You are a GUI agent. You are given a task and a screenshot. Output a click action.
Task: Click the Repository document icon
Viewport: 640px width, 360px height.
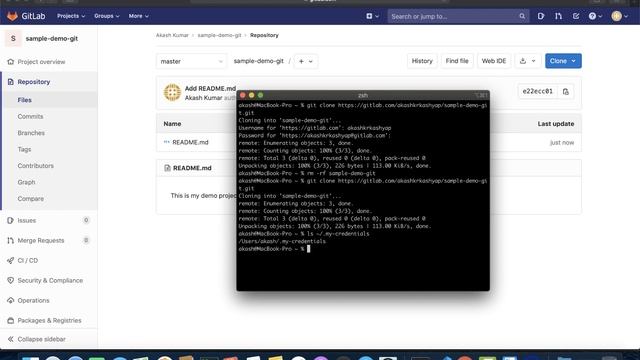[x=11, y=82]
